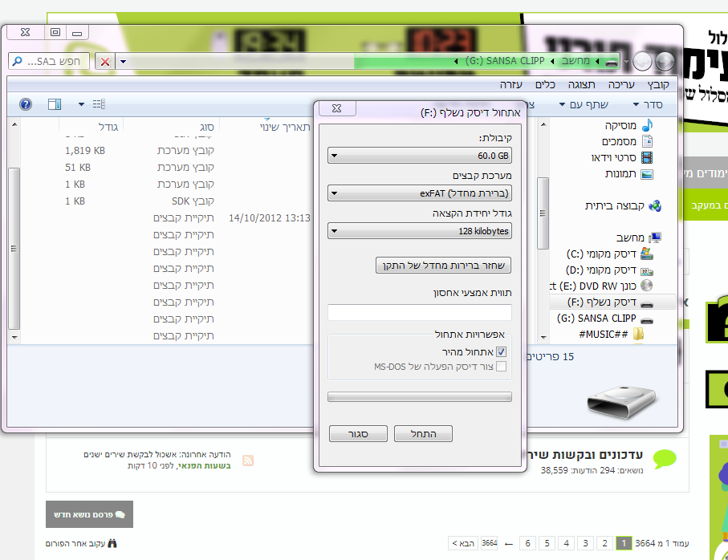
Task: Click the DVD RW (E:) drive icon
Action: [x=647, y=286]
